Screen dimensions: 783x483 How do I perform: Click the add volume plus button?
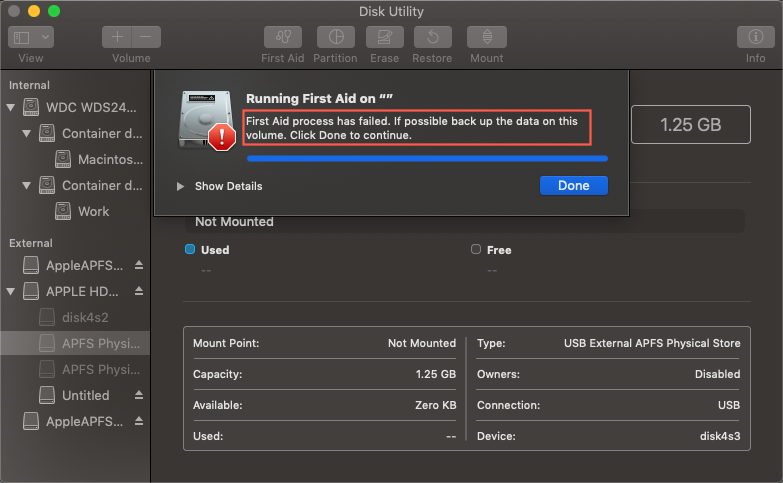[x=116, y=38]
